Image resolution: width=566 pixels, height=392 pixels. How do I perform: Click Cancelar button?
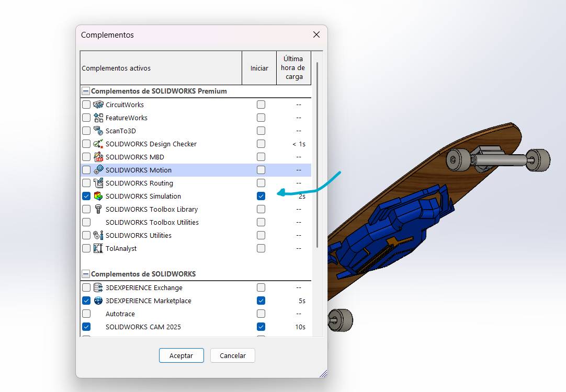[232, 355]
